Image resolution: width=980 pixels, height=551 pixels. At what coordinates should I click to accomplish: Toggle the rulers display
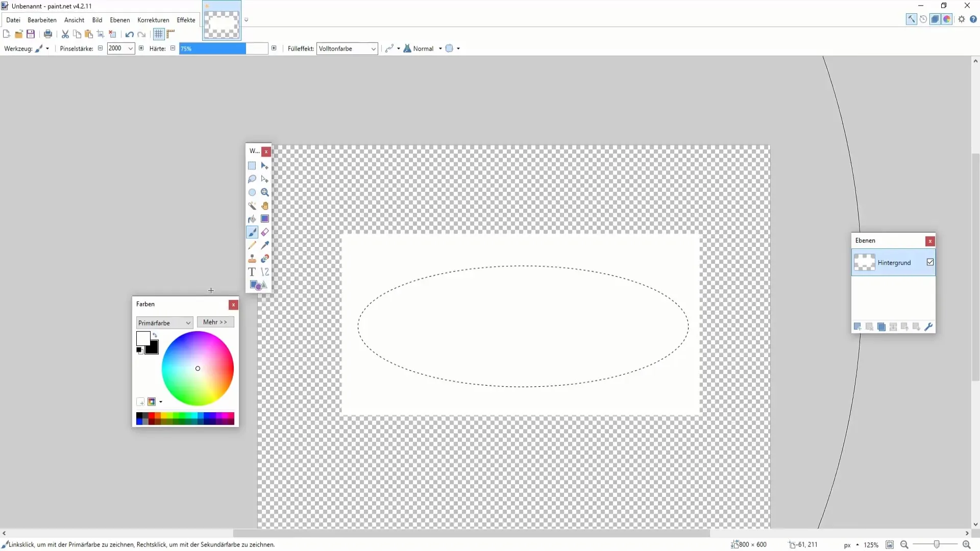tap(171, 34)
